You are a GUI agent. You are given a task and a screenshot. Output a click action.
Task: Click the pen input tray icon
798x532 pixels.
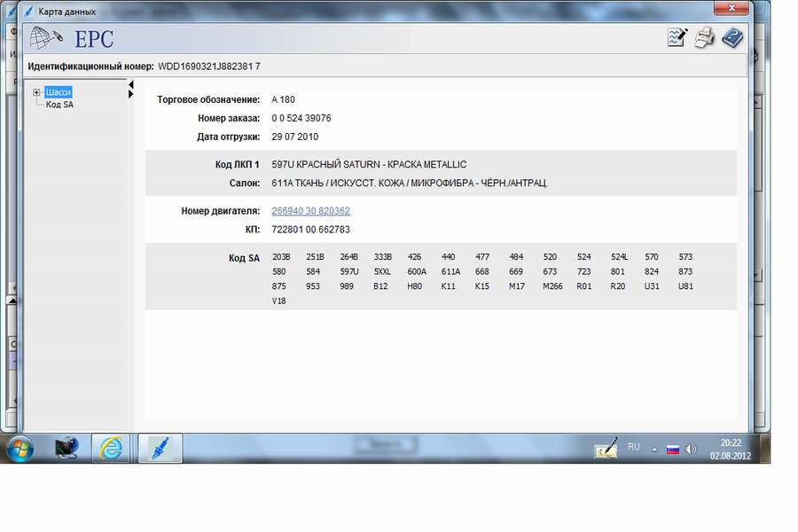pos(606,449)
